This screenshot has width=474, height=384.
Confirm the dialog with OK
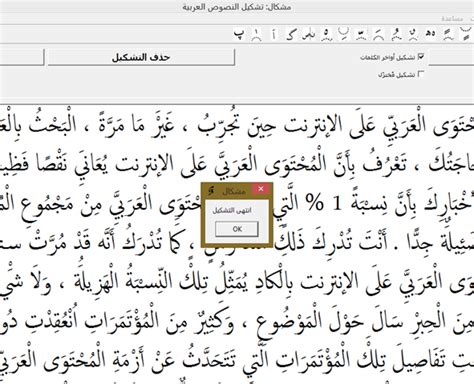237,229
